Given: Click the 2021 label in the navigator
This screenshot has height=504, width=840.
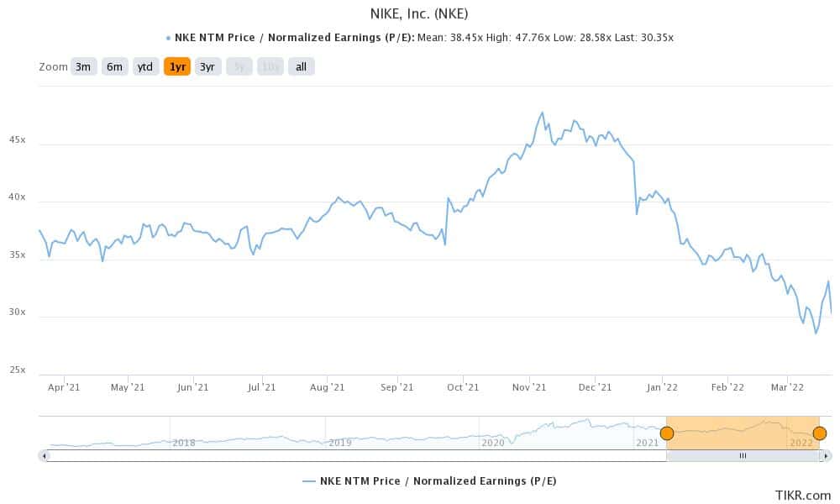Looking at the screenshot, I should [647, 443].
